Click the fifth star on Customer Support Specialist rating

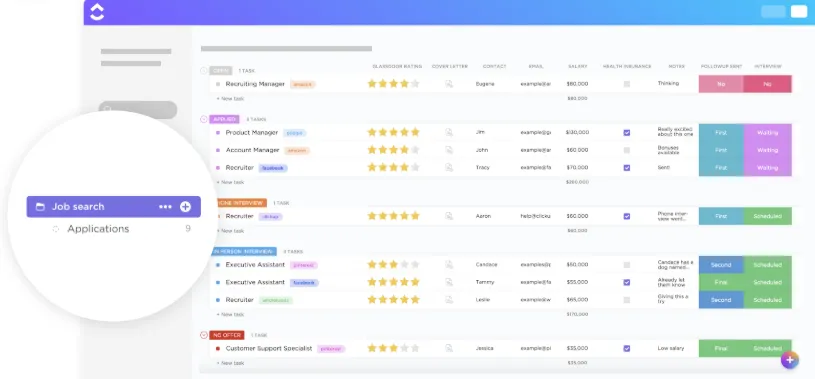415,348
